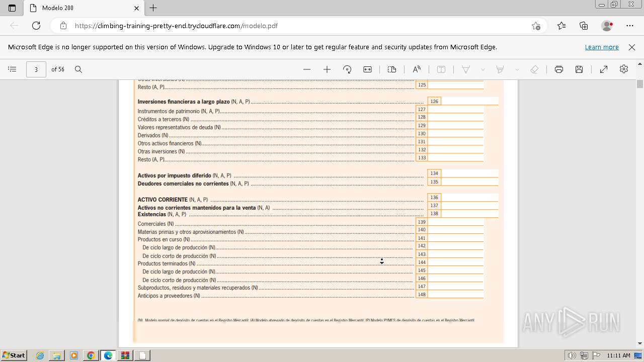Expand Draw tool options dropdown

(x=482, y=69)
